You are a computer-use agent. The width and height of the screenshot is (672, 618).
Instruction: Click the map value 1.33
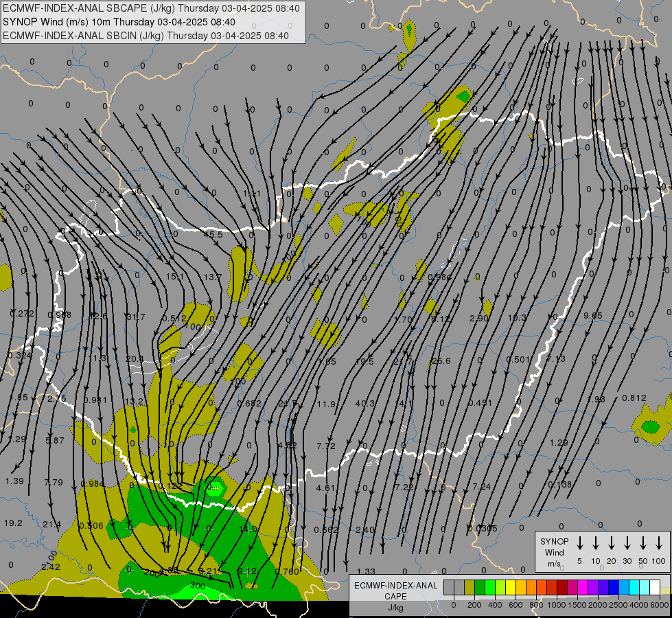pos(366,571)
